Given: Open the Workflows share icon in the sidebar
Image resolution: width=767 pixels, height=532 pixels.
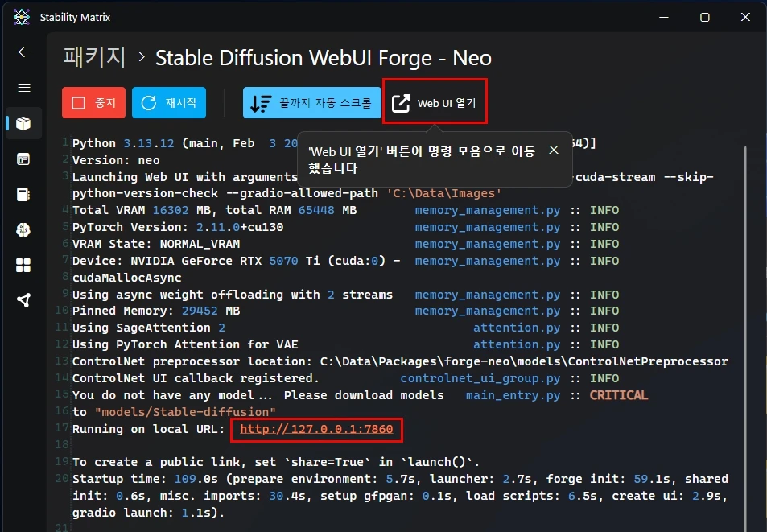Looking at the screenshot, I should (x=23, y=300).
